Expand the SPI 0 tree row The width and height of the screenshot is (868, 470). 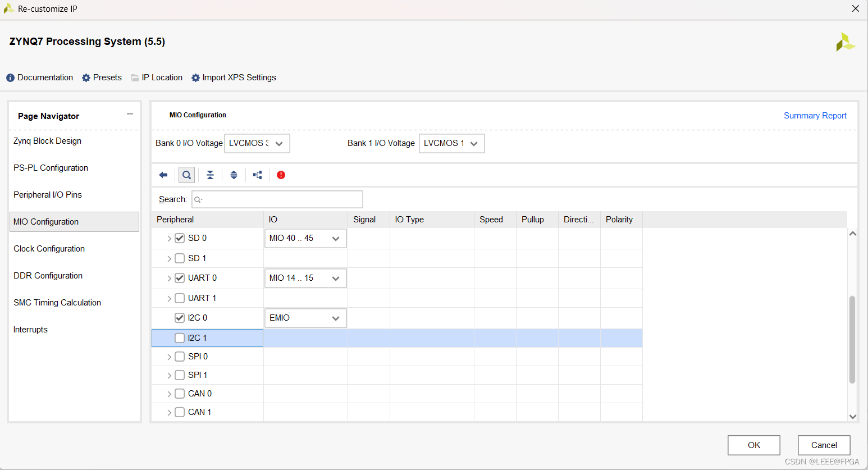[169, 357]
